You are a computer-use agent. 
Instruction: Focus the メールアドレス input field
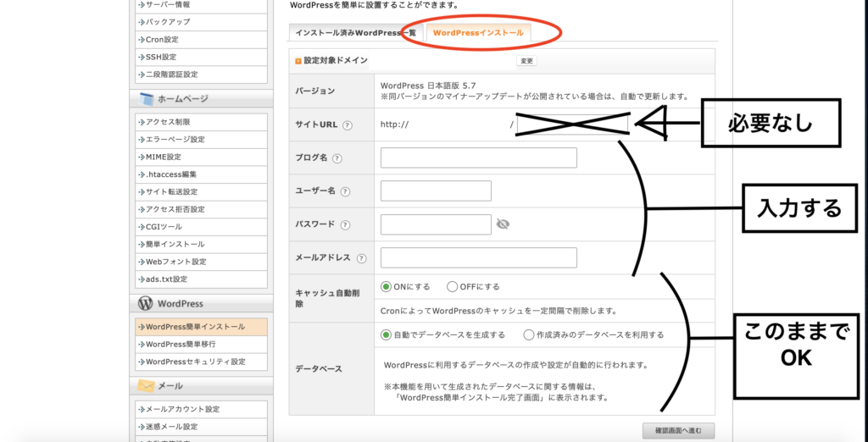(x=479, y=257)
